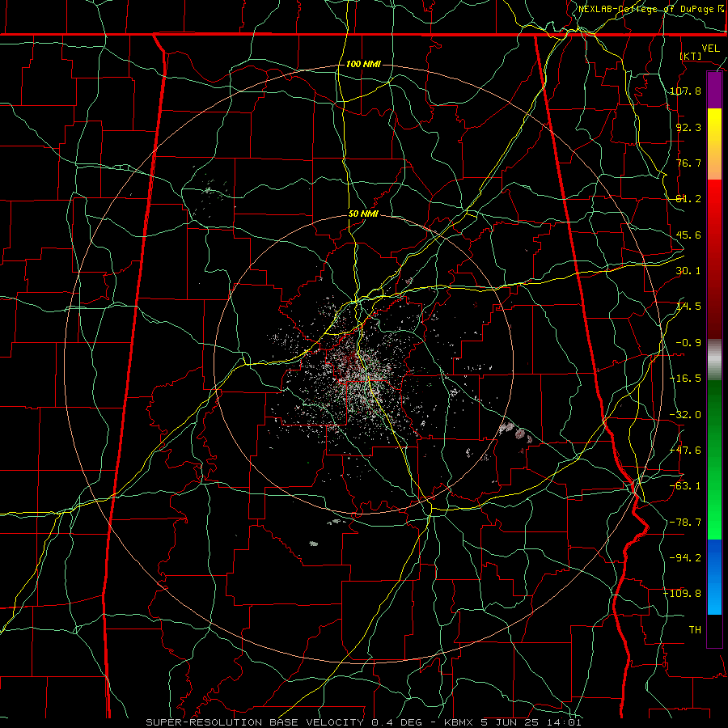728x728 pixels.
Task: Click the -109.8 velocity scale value
Action: (x=683, y=594)
